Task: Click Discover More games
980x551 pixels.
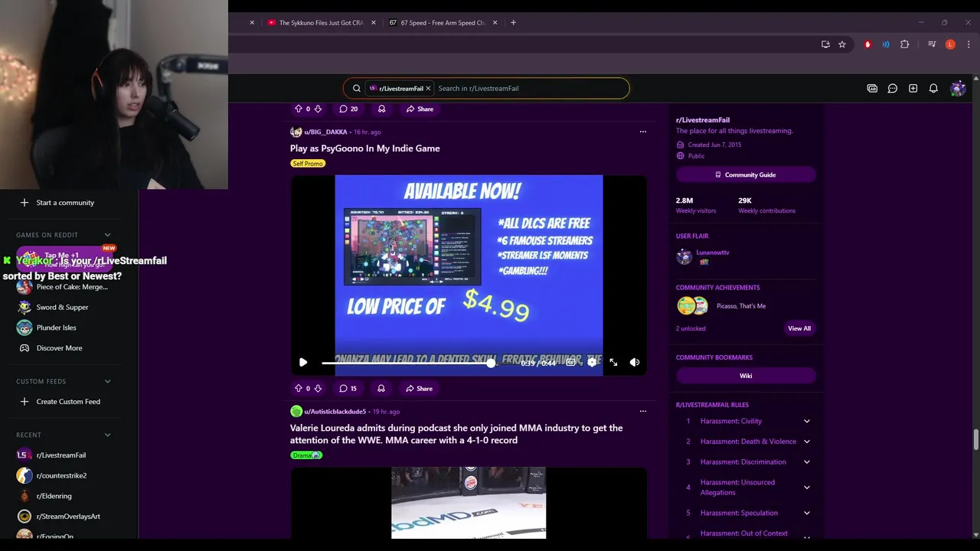Action: pyautogui.click(x=59, y=348)
